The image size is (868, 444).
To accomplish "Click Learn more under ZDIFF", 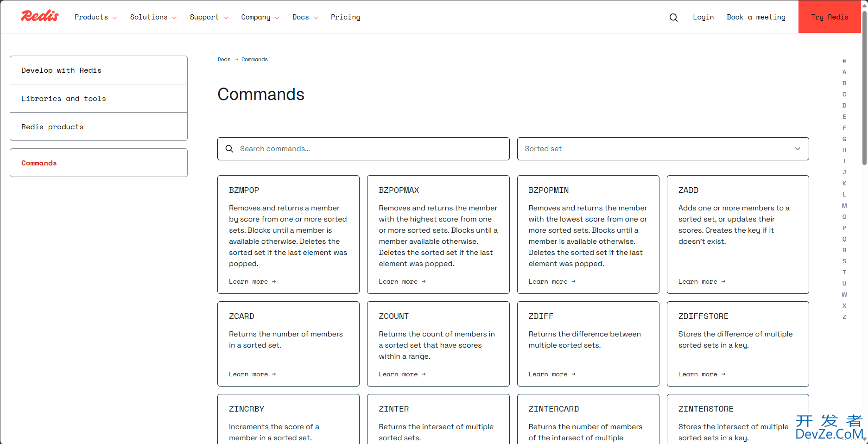I will (552, 374).
